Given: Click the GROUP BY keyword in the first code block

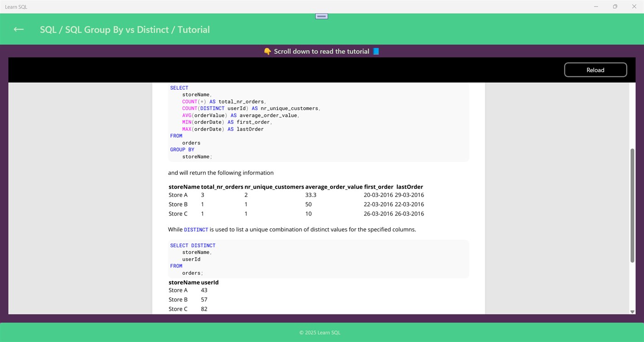Looking at the screenshot, I should 182,149.
